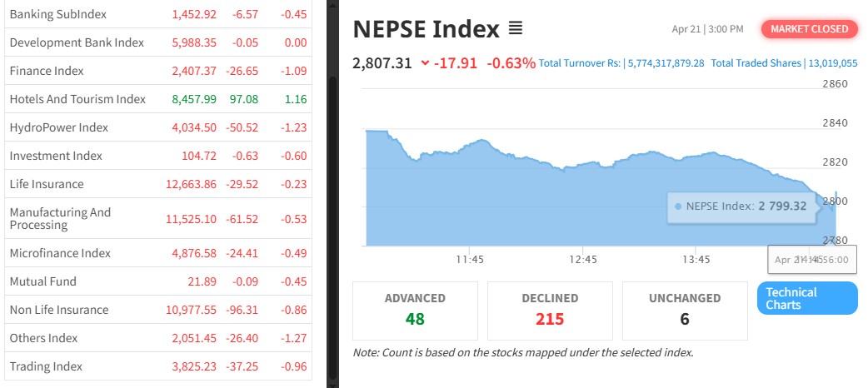Click the Market Closed status badge

pos(809,29)
